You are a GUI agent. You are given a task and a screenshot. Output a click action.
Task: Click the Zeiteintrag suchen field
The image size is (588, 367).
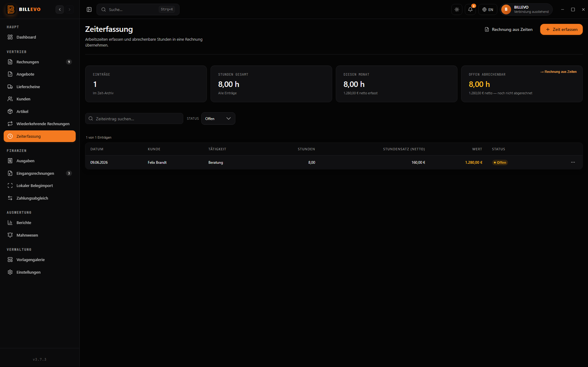pos(134,118)
